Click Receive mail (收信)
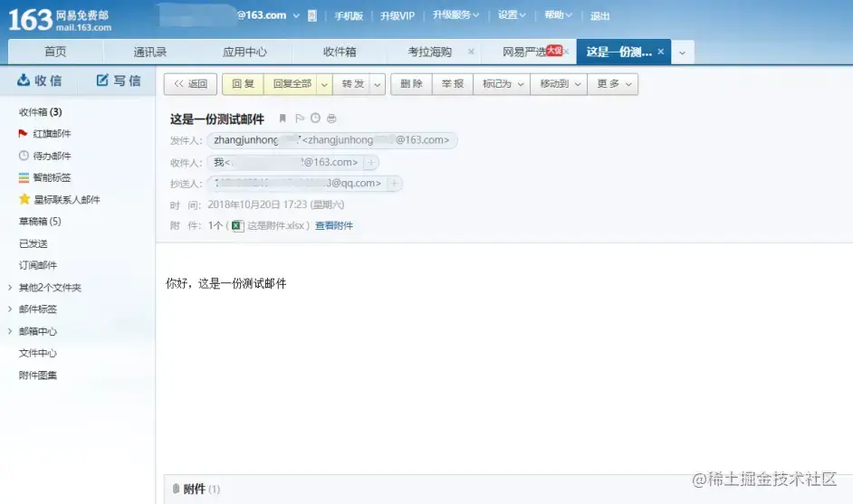Image resolution: width=853 pixels, height=504 pixels. 39,81
